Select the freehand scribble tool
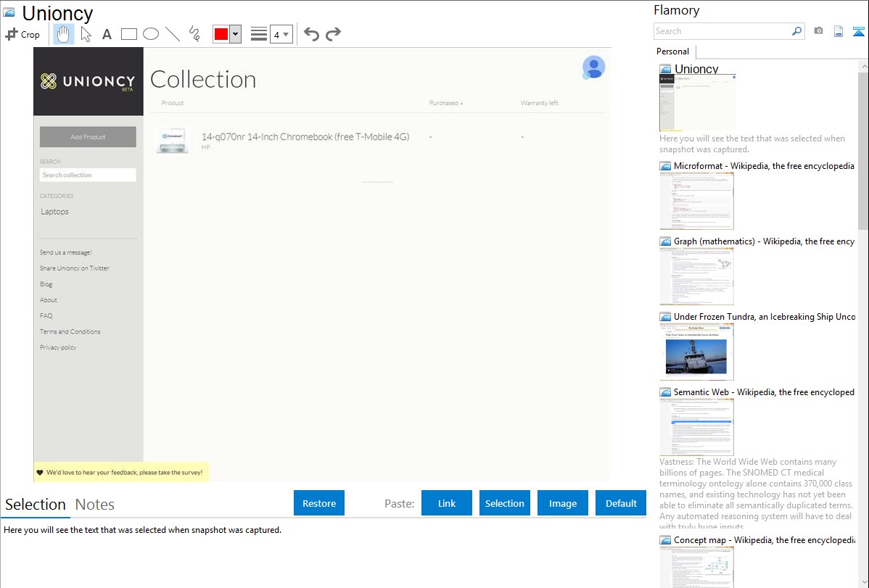The image size is (869, 588). coord(194,34)
